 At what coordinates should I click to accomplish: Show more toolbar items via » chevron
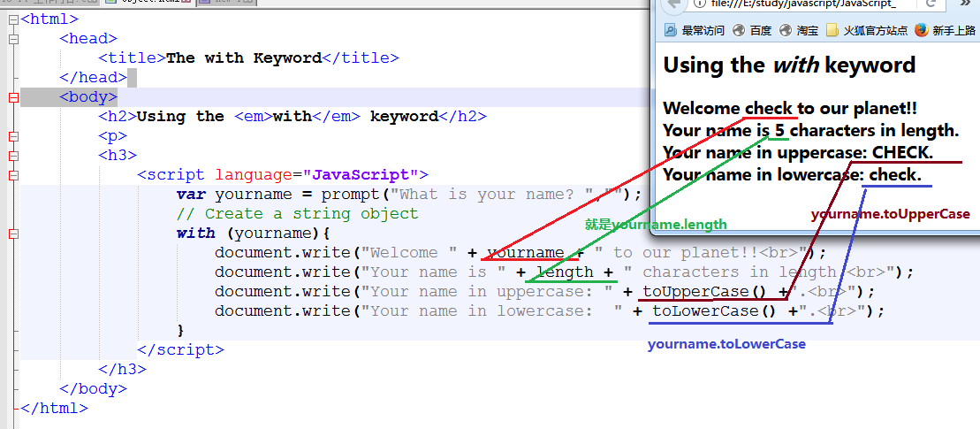point(964,4)
